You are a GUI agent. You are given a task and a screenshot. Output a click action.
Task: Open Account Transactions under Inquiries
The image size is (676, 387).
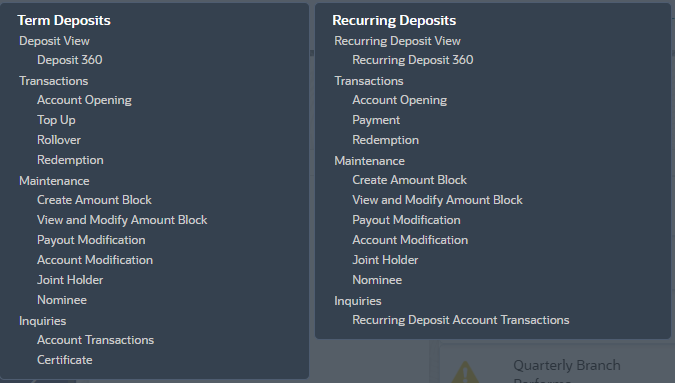(x=95, y=340)
